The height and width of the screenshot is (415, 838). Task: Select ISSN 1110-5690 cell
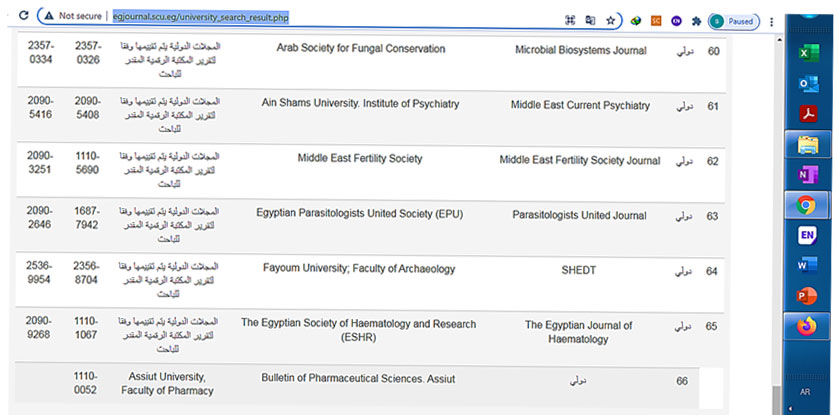tap(87, 163)
